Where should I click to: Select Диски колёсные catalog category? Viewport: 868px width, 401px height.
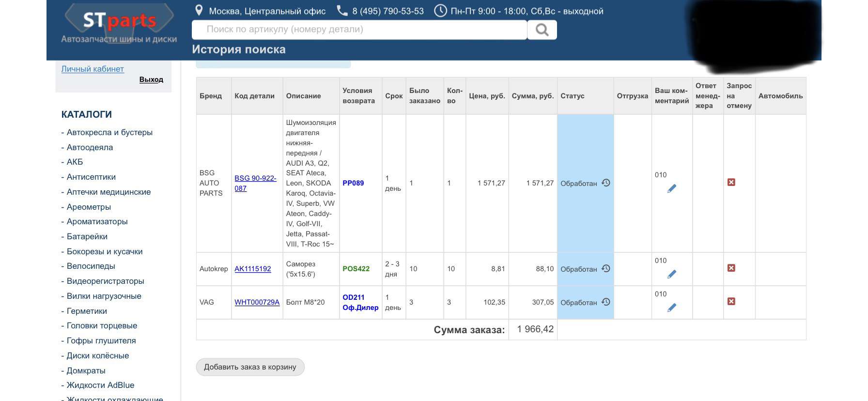pyautogui.click(x=98, y=355)
